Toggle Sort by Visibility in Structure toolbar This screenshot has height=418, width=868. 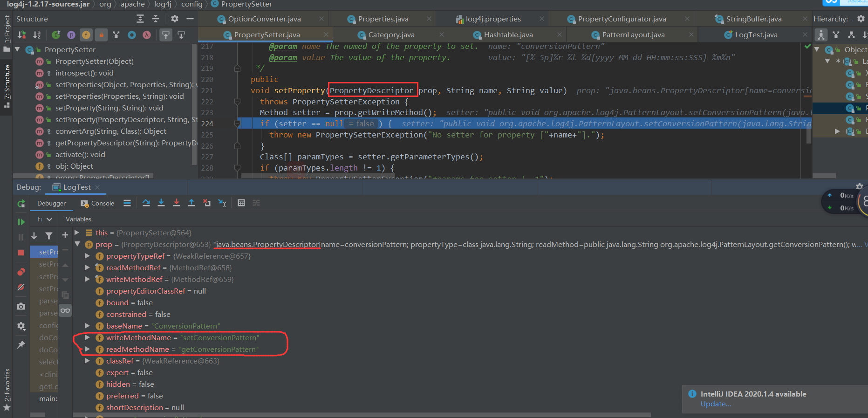tap(22, 34)
